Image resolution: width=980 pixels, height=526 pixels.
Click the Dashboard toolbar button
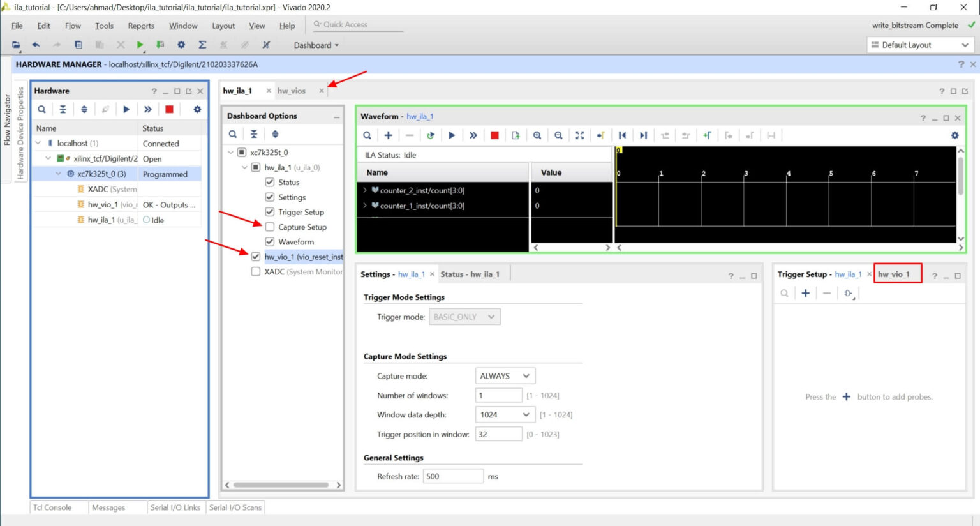pos(316,45)
